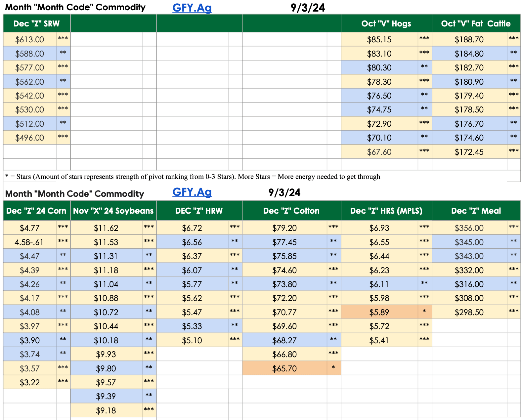This screenshot has height=420, width=522.
Task: Select the Dec "Z" Meal header
Action: click(476, 211)
